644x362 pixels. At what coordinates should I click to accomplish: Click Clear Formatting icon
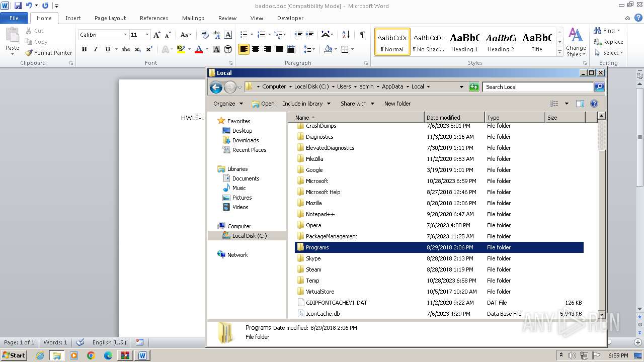(204, 35)
